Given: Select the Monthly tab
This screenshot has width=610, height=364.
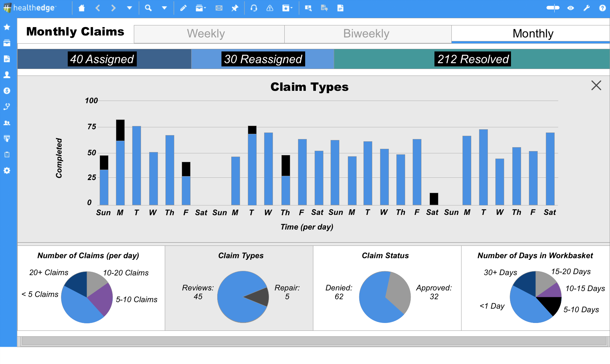Looking at the screenshot, I should point(531,34).
